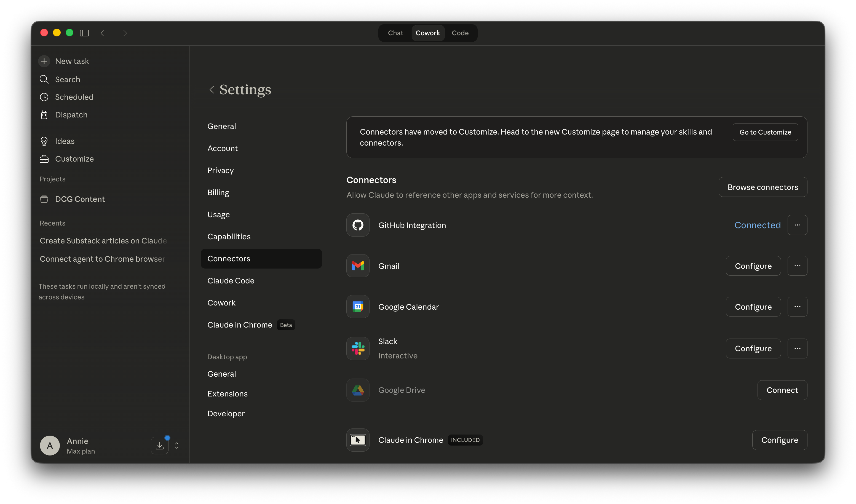Viewport: 856px width, 504px height.
Task: Click Connect for Google Drive
Action: click(x=782, y=390)
